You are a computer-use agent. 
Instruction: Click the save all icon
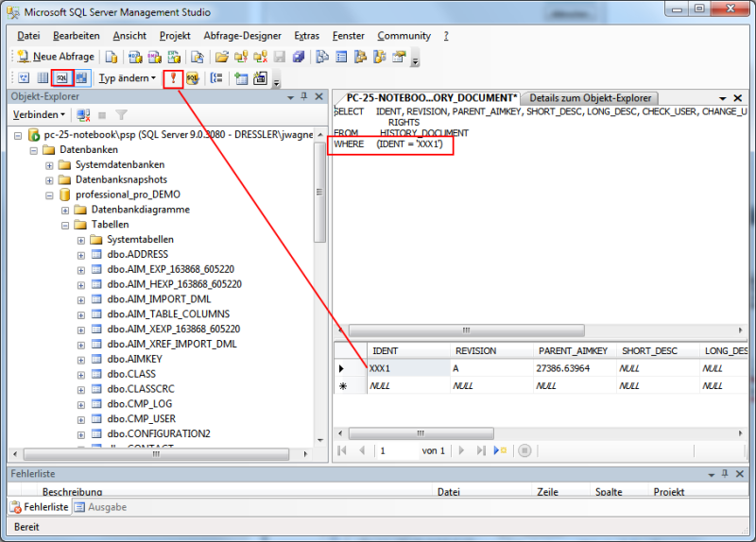click(x=299, y=57)
